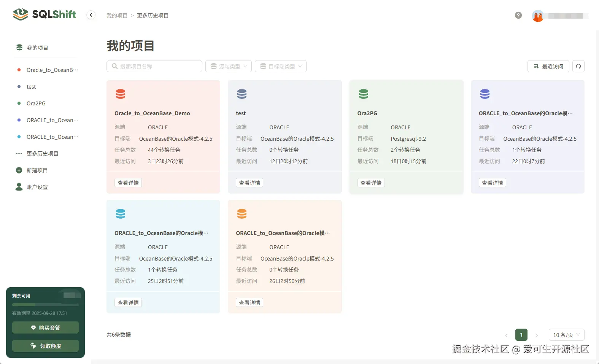View details of the light-blue project card
The height and width of the screenshot is (364, 599).
(128, 303)
